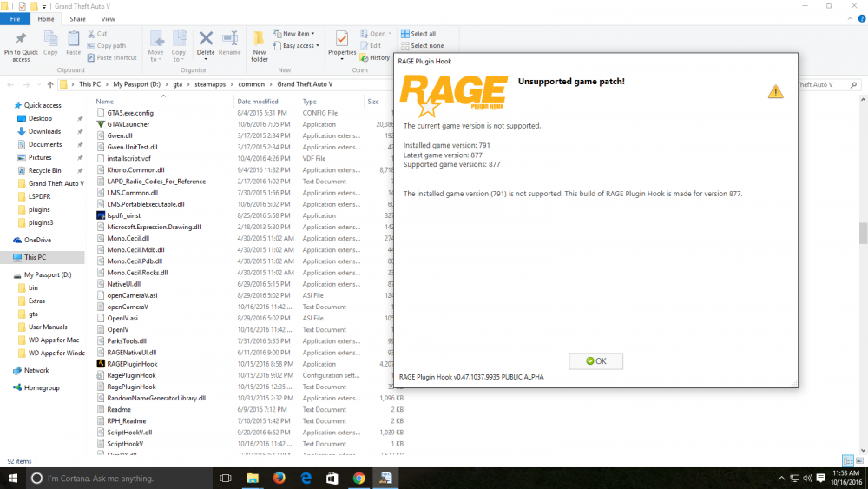Viewport: 868px width, 489px height.
Task: Select the OpenIV.asi file
Action: pos(122,319)
